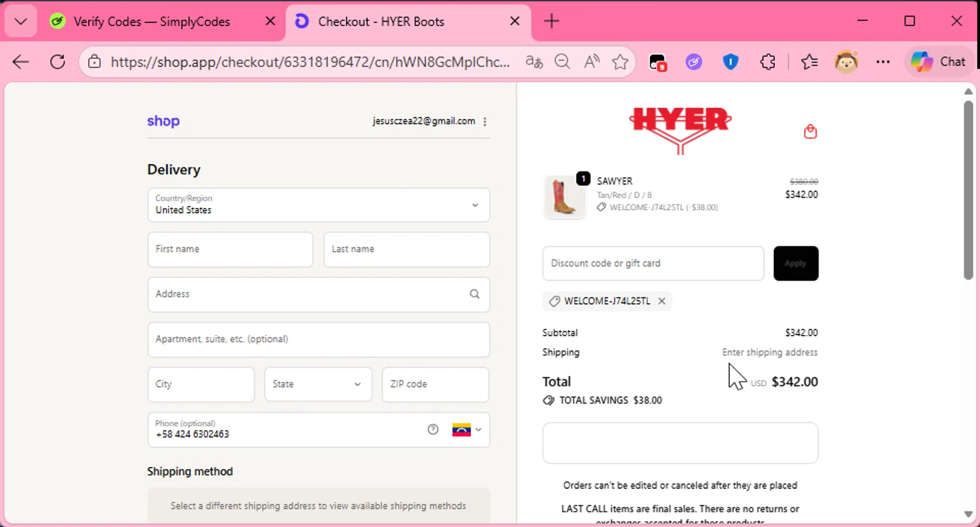View site information lock icon
Image resolution: width=980 pixels, height=527 pixels.
pyautogui.click(x=95, y=62)
